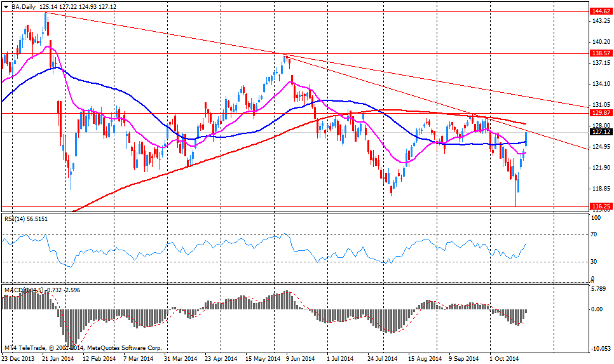The height and width of the screenshot is (364, 614).
Task: Click the 23 Dec 2013 date label
Action: tap(18, 359)
